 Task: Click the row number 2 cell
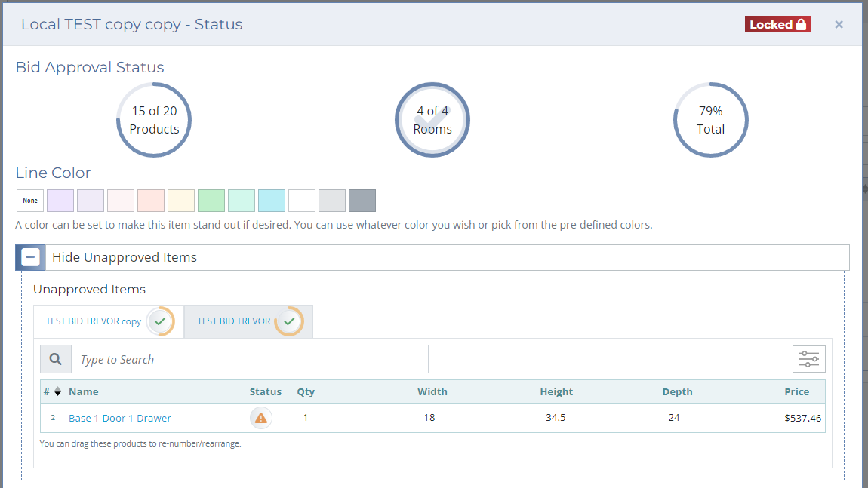point(53,418)
